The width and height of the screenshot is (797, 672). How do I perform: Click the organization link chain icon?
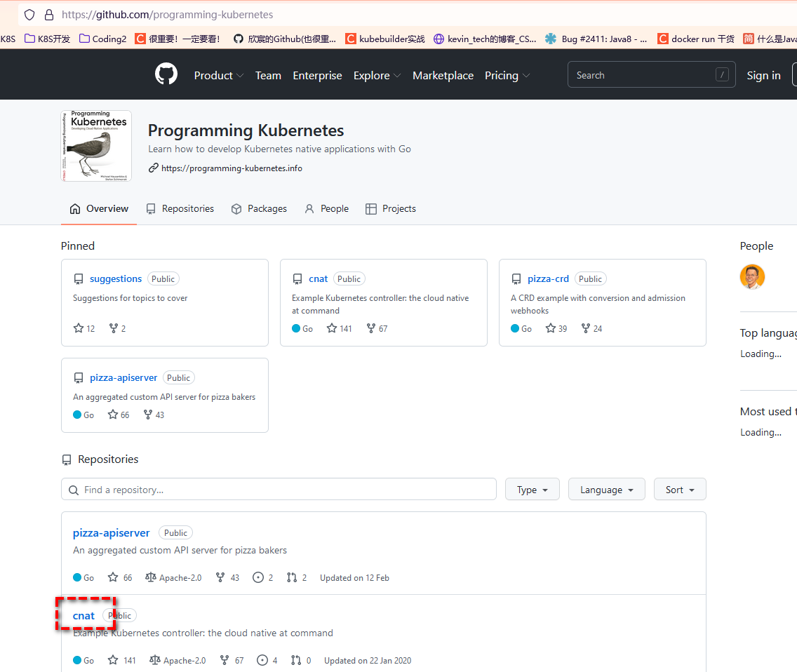(x=154, y=168)
